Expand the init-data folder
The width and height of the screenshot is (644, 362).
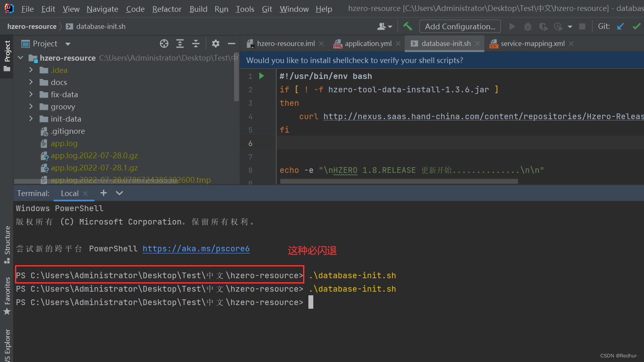point(31,119)
